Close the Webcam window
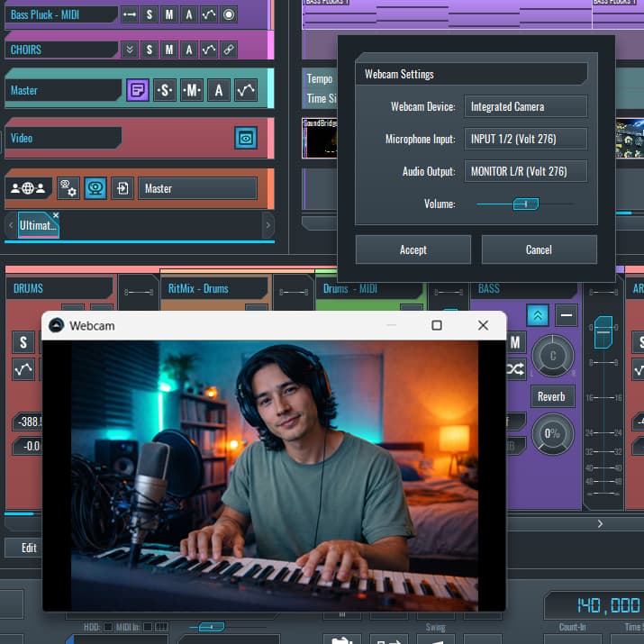Image resolution: width=644 pixels, height=644 pixels. 484,325
